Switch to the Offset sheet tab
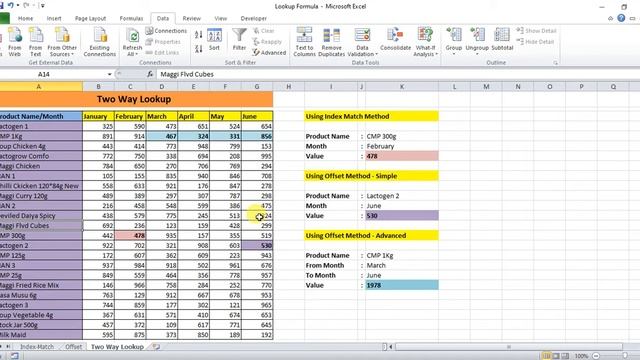The image size is (640, 360). pyautogui.click(x=73, y=347)
